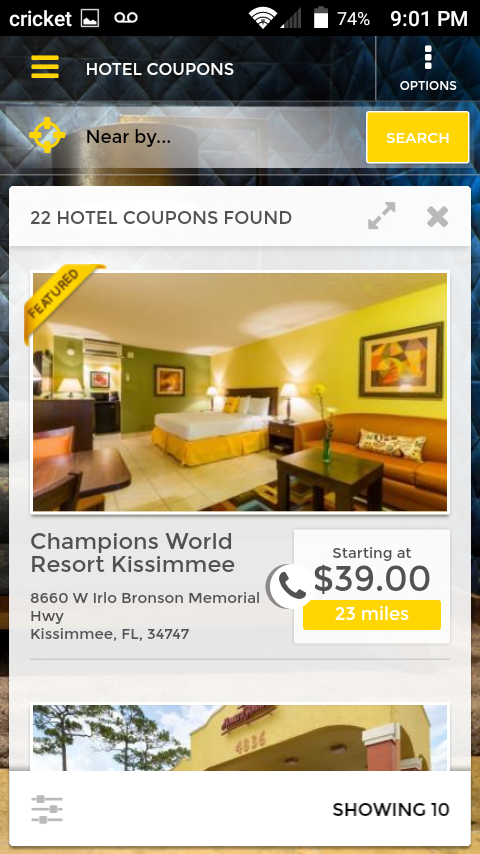Select the Starting at $39.00 price box

coord(372,586)
